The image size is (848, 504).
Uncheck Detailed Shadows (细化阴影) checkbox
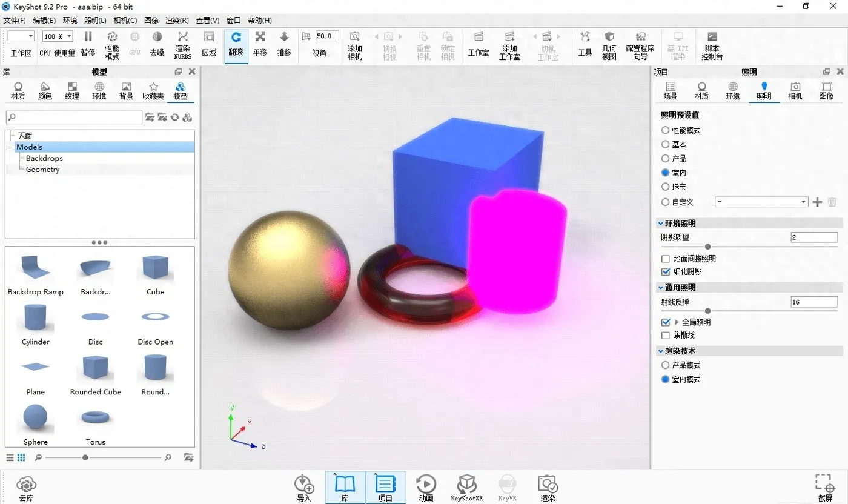pyautogui.click(x=666, y=272)
